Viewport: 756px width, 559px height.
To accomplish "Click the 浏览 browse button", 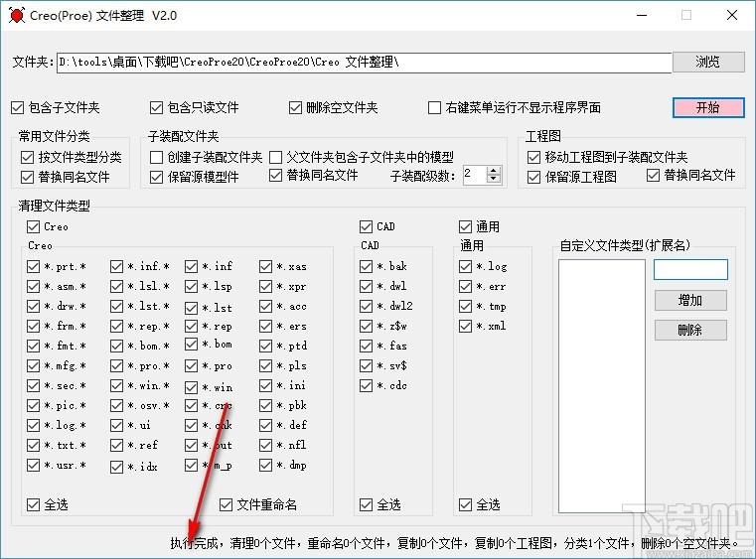I will pyautogui.click(x=707, y=62).
